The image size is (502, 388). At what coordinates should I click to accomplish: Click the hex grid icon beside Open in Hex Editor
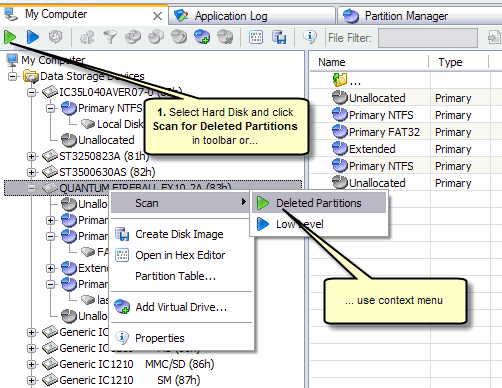(122, 255)
